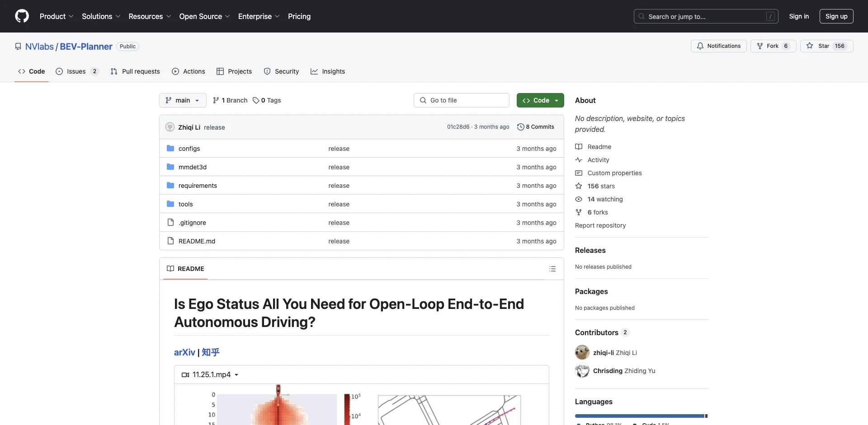
Task: Expand the 11.25.1.mp4 video dropdown
Action: (210, 374)
